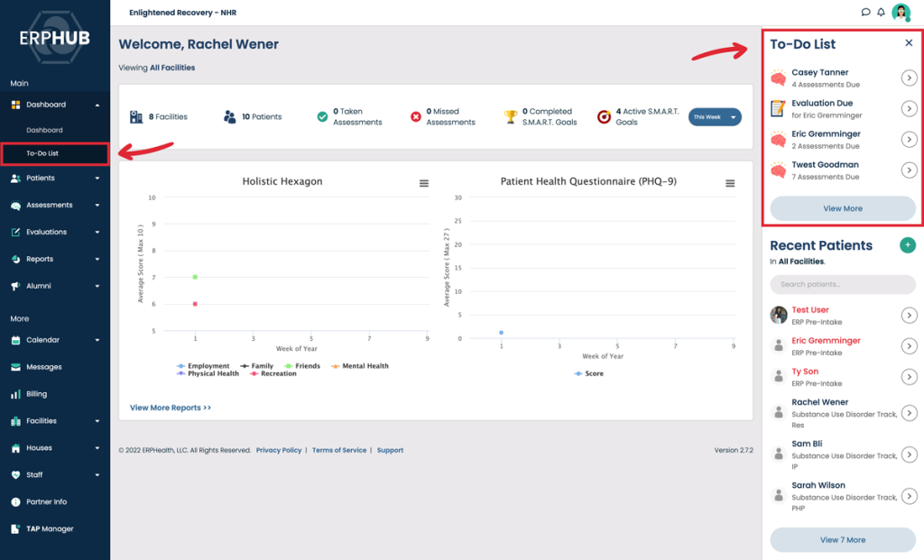Open Ty Son patient arrow
The width and height of the screenshot is (924, 560).
coord(909,377)
